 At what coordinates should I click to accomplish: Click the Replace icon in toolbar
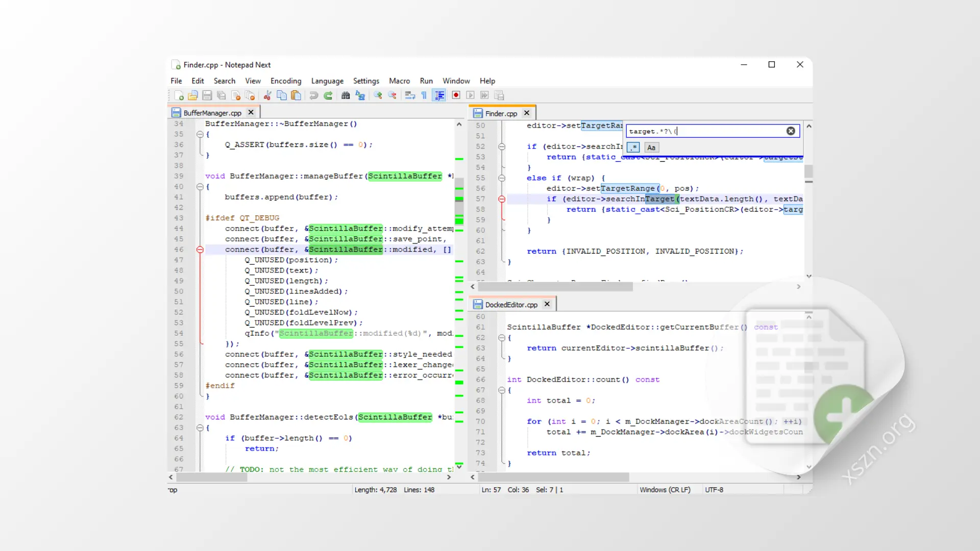(x=360, y=95)
